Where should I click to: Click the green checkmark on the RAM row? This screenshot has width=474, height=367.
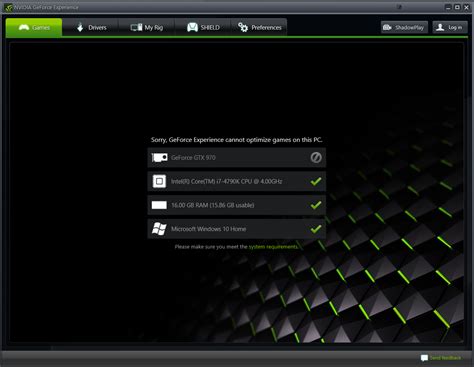pyautogui.click(x=316, y=205)
